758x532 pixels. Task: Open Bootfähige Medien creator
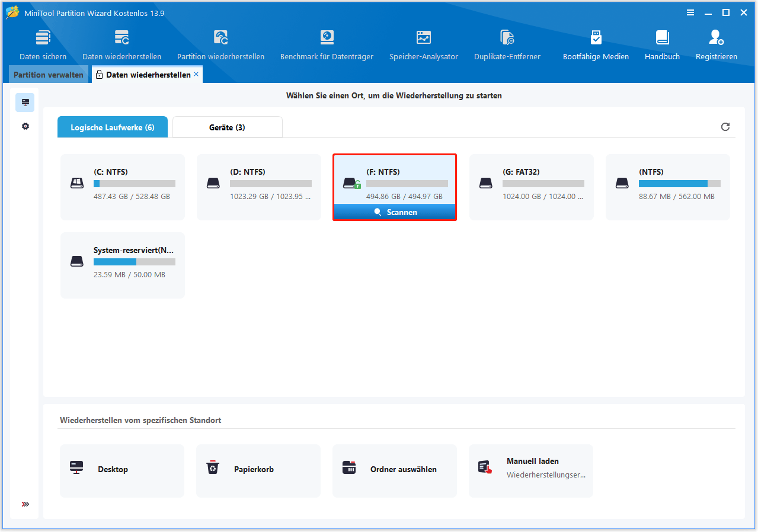tap(596, 46)
